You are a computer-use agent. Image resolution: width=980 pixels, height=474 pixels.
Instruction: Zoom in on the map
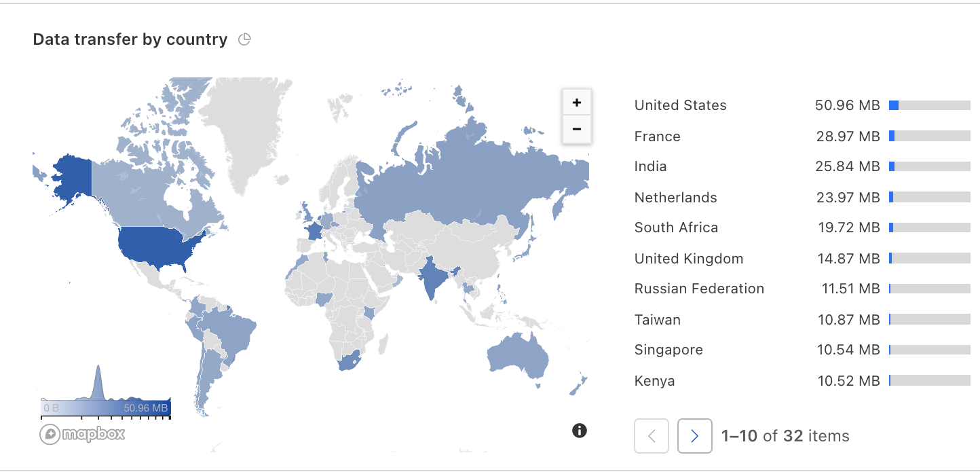pyautogui.click(x=577, y=103)
